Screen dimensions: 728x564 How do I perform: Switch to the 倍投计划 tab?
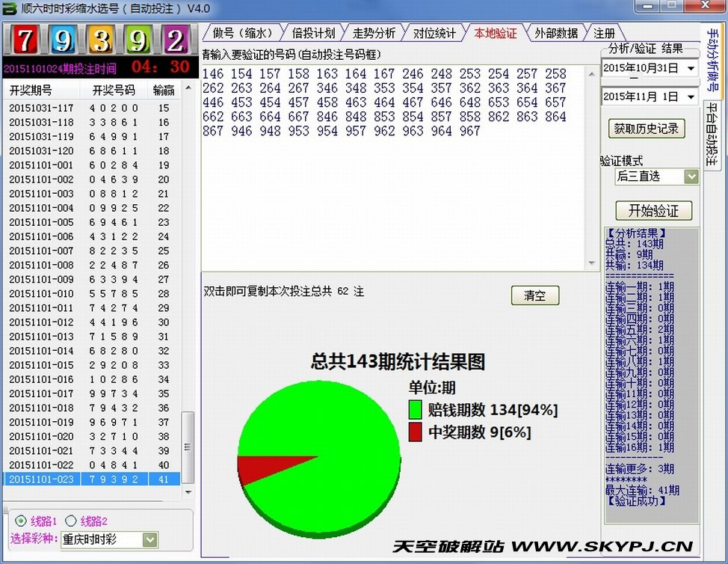(x=313, y=33)
